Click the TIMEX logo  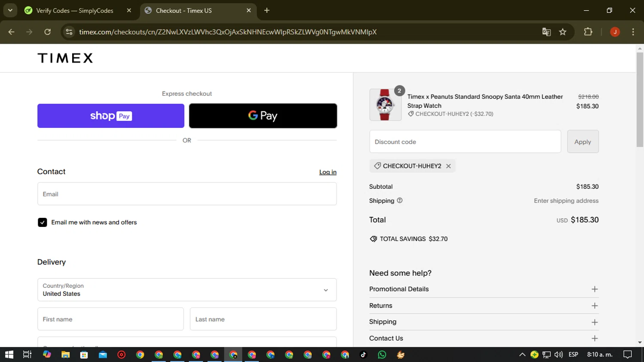point(65,58)
